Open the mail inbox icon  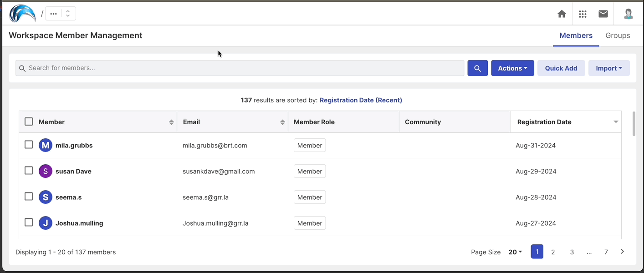[603, 14]
